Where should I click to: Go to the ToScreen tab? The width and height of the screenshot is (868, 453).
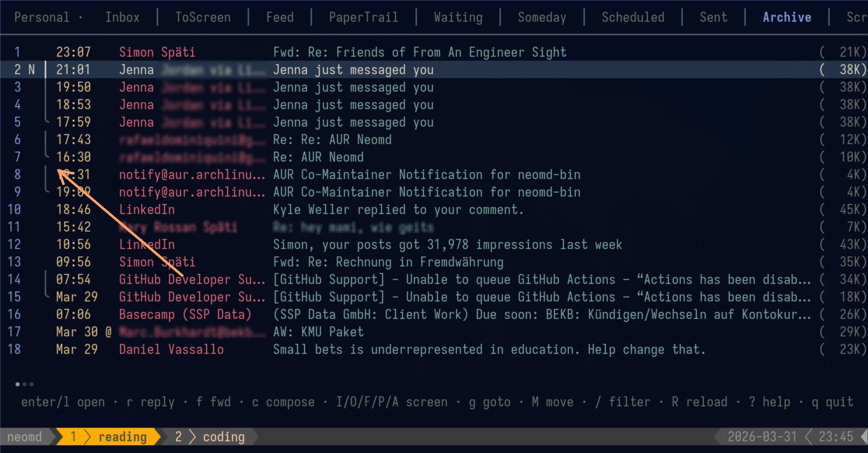(203, 17)
